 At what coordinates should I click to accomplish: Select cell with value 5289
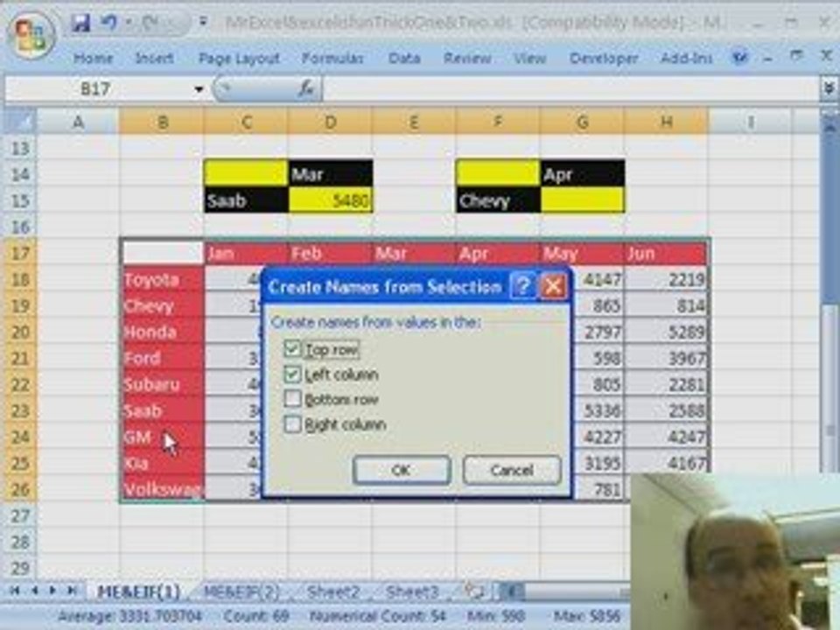point(666,332)
